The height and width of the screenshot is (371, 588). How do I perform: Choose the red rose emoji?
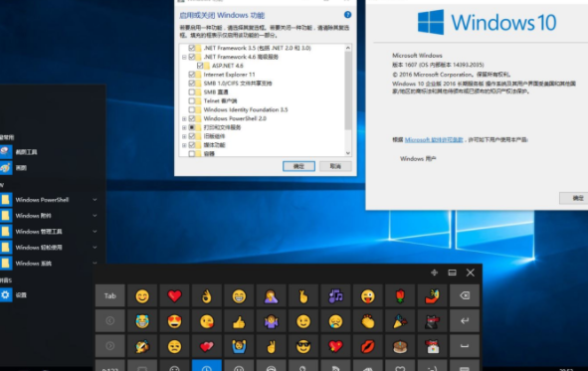[400, 295]
